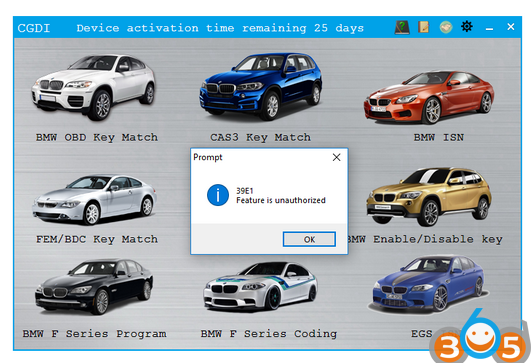Click the CGDI title label
This screenshot has height=363, width=531.
[x=34, y=28]
